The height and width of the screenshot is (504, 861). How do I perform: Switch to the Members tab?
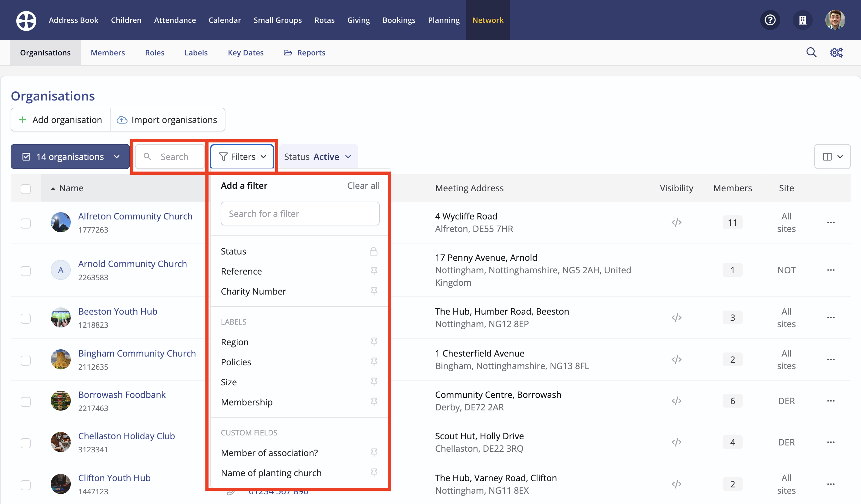108,53
